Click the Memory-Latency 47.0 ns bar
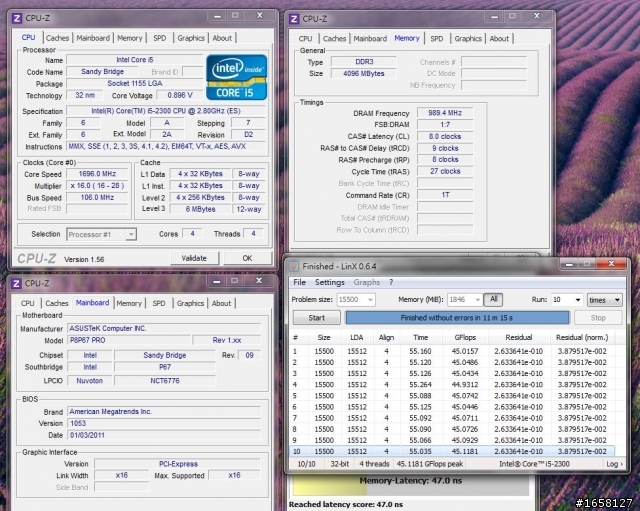This screenshot has width=640, height=511. 411,486
